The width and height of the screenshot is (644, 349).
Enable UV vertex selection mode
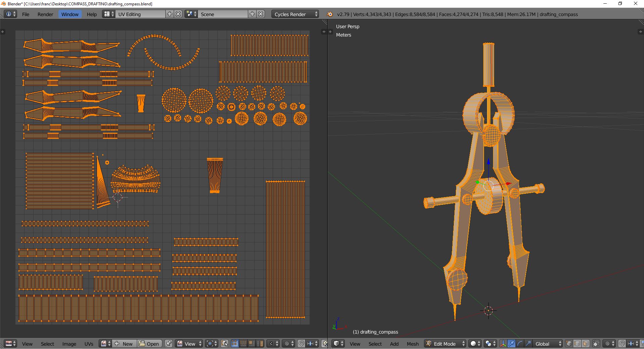pos(234,344)
